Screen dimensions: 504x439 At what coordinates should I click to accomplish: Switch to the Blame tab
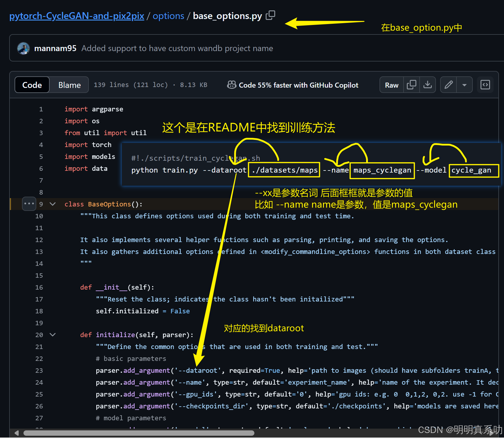[x=70, y=85]
